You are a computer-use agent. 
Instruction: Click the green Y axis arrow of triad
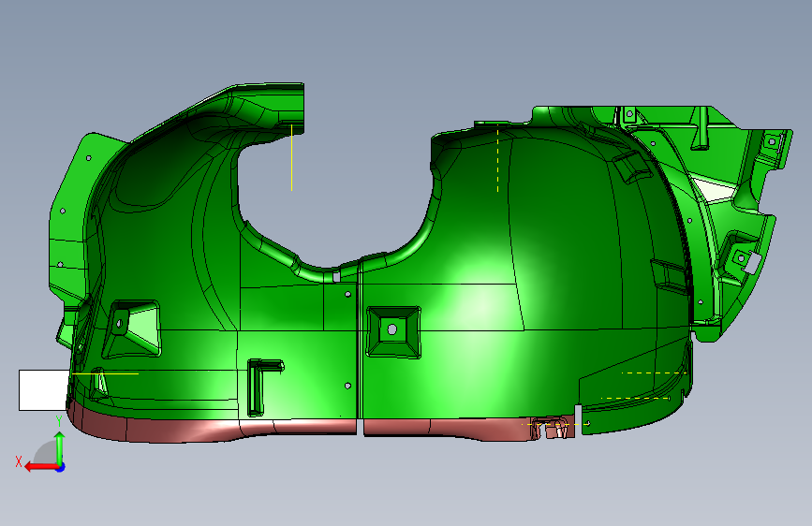coord(60,448)
